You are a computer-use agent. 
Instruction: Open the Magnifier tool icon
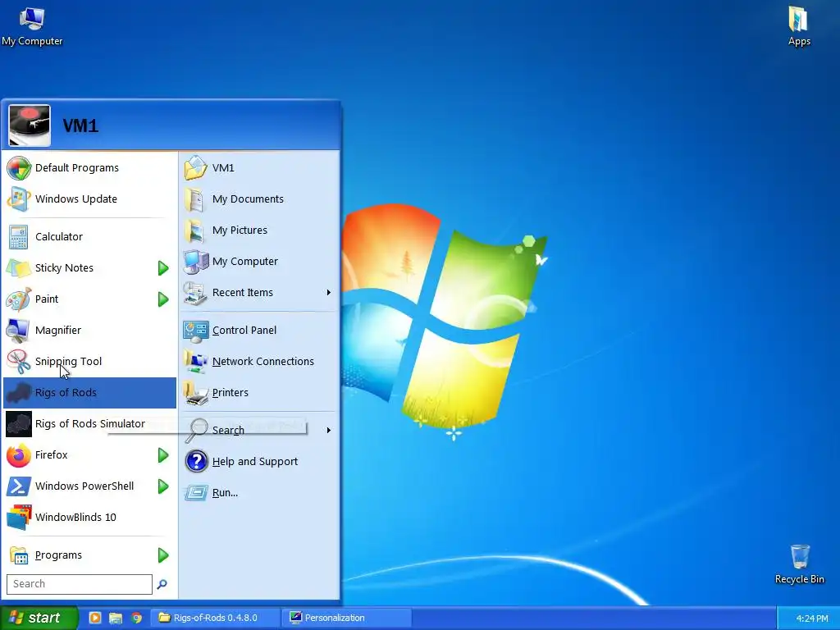coord(18,331)
